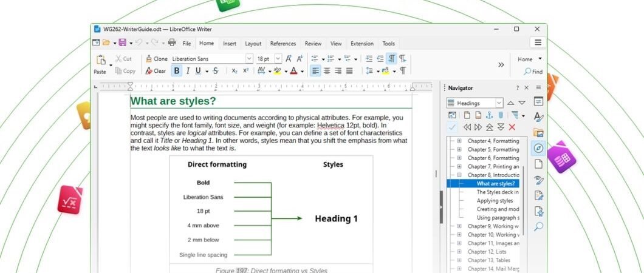Click the outline list format icon
The height and width of the screenshot is (273, 644).
347,59
